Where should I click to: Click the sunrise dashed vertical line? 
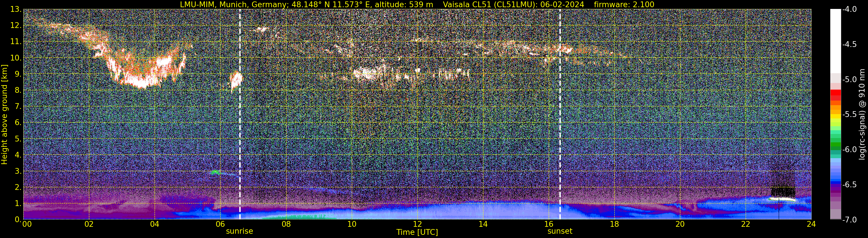tap(240, 114)
